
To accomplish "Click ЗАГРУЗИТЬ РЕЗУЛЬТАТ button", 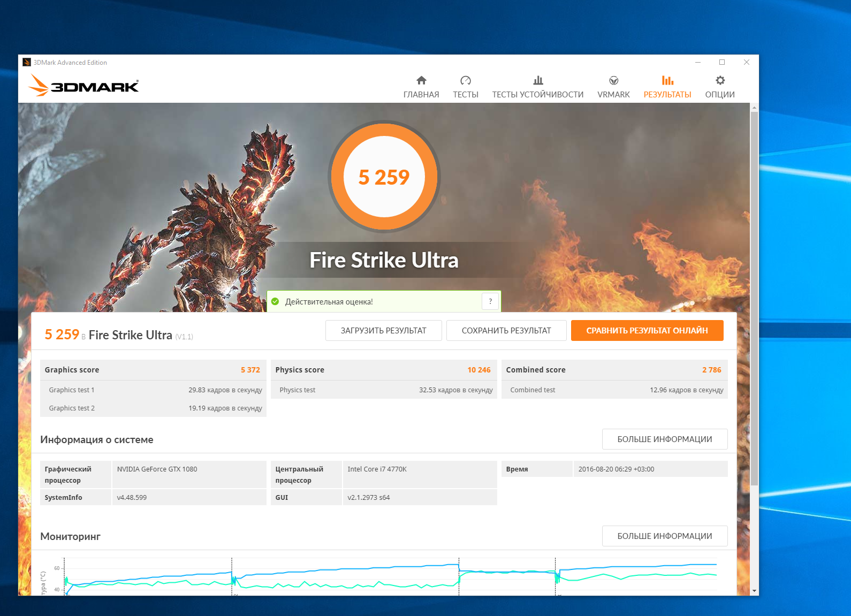I will pos(384,330).
